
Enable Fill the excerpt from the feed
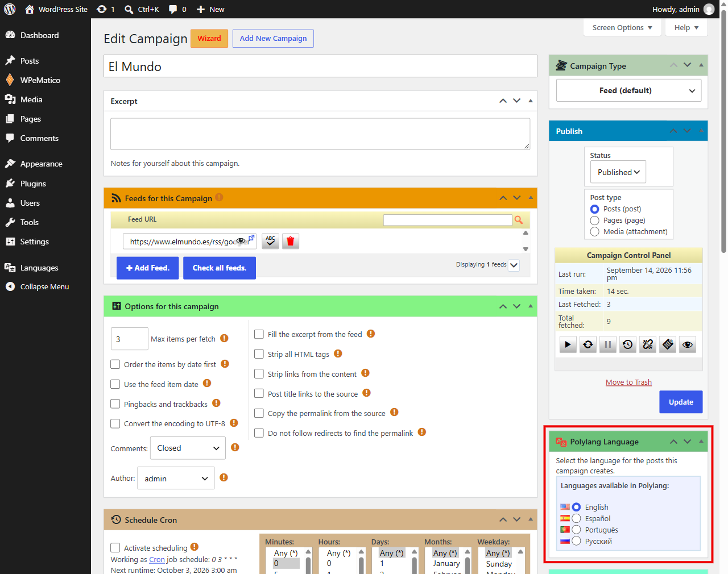[259, 334]
